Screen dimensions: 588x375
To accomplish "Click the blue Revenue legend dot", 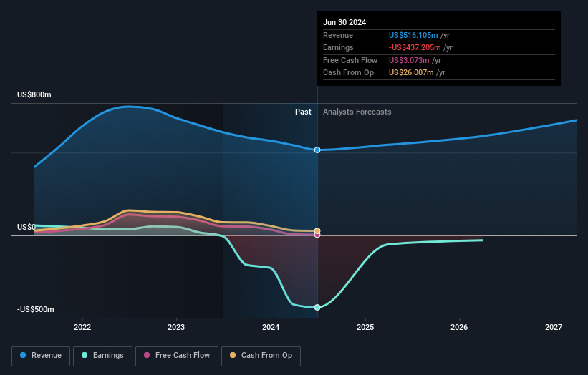I will coord(23,355).
